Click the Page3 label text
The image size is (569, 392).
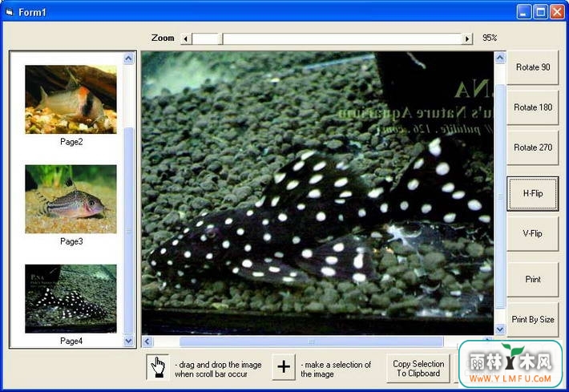[x=71, y=241]
